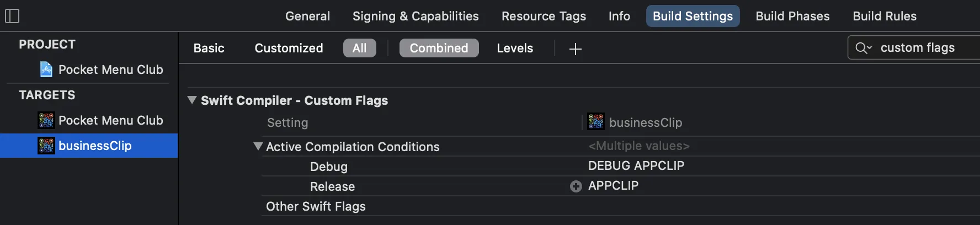This screenshot has height=225, width=980.
Task: Select the Levels view mode
Action: point(514,48)
